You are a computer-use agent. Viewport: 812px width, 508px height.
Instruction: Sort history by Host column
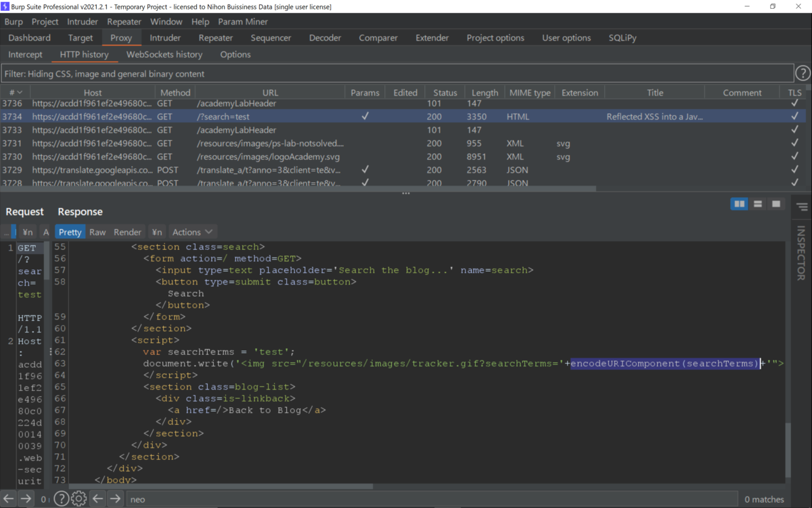click(x=93, y=92)
